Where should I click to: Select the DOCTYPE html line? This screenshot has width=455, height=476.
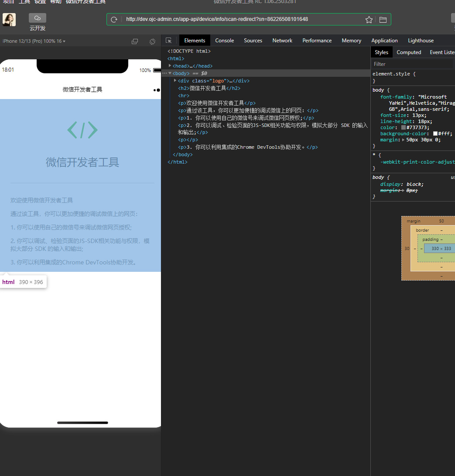(189, 51)
